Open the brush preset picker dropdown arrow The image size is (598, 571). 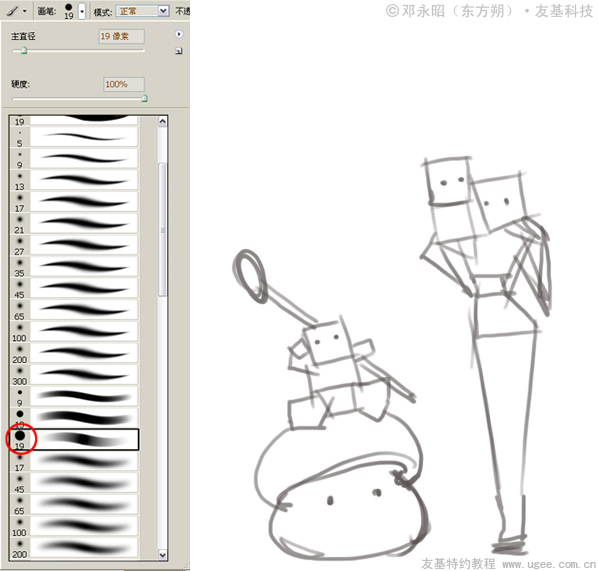point(82,11)
